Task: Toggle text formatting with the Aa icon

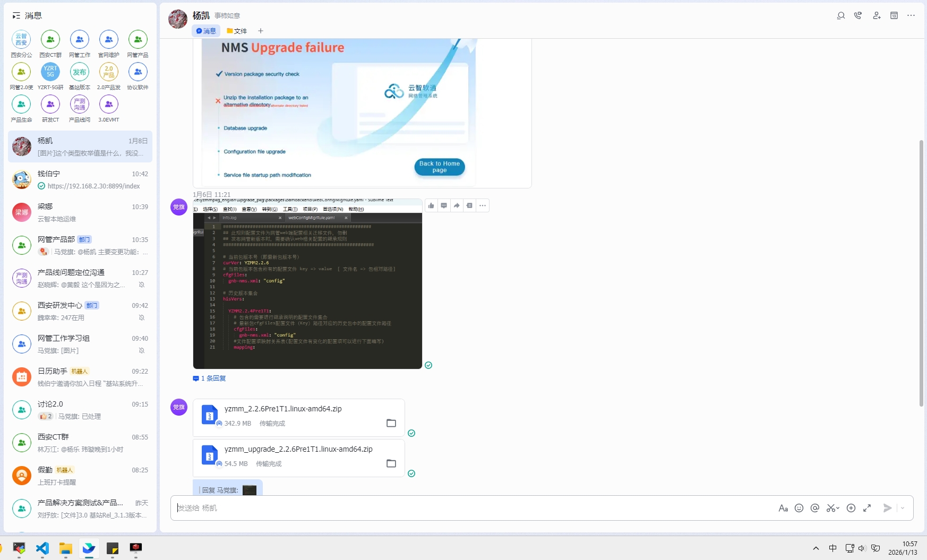Action: click(x=783, y=508)
